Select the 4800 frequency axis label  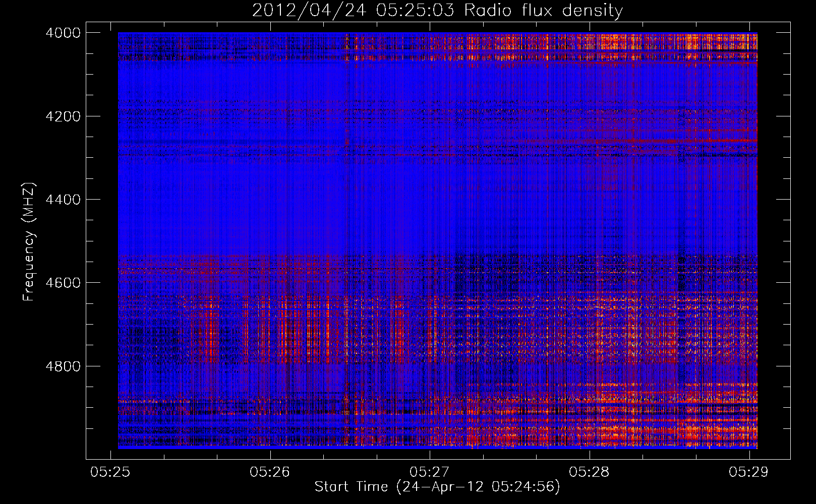point(63,366)
